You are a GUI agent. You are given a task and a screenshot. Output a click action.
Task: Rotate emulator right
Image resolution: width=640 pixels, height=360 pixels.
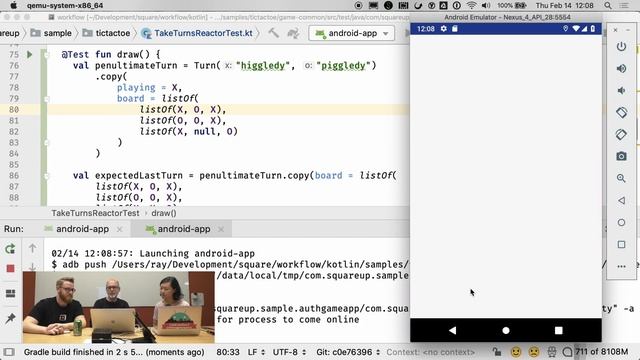click(x=621, y=134)
